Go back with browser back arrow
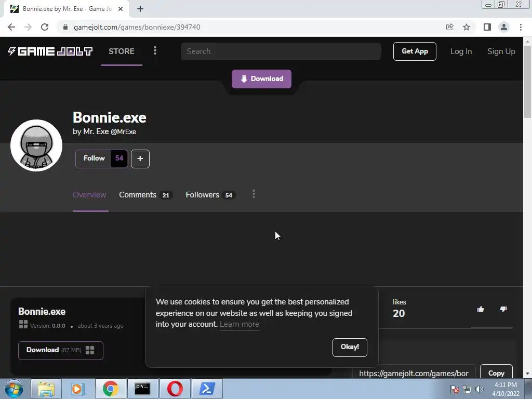Screen dimensions: 532x399 11,27
